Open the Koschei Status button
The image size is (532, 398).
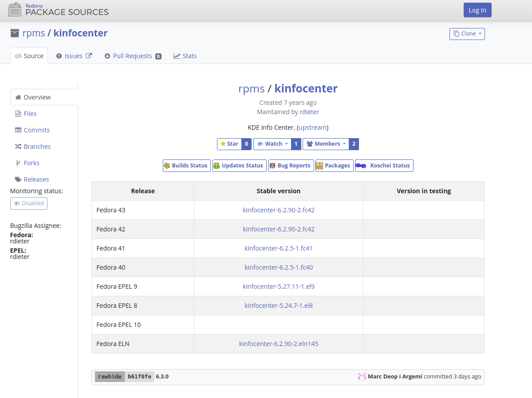tap(384, 165)
